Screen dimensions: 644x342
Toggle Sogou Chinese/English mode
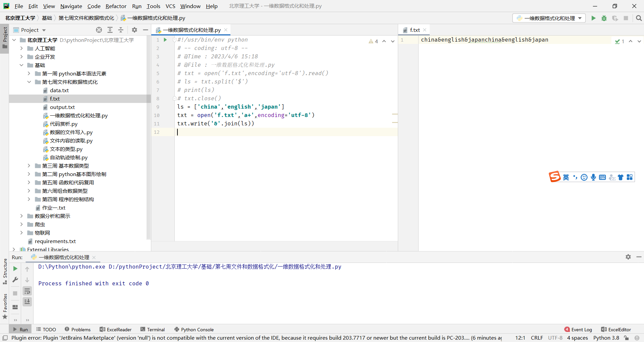tap(566, 177)
